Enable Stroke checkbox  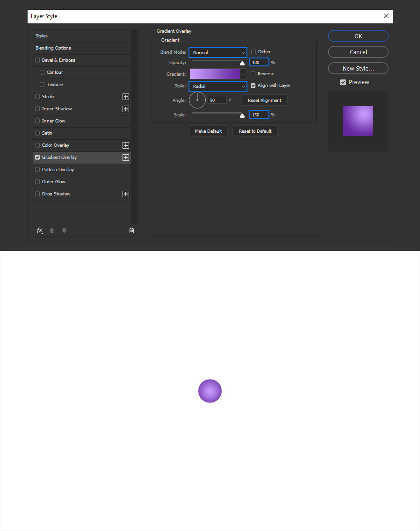(37, 97)
